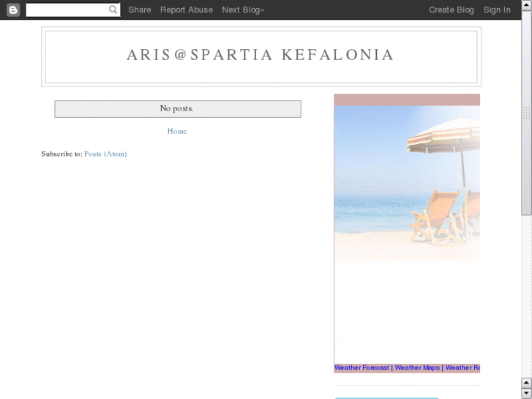Click the No posts. message box
The width and height of the screenshot is (532, 399).
tap(178, 109)
